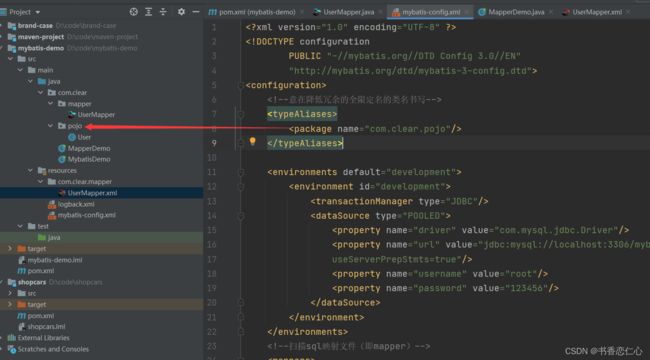Open pom.xml under mybatis-demo

pyautogui.click(x=41, y=271)
